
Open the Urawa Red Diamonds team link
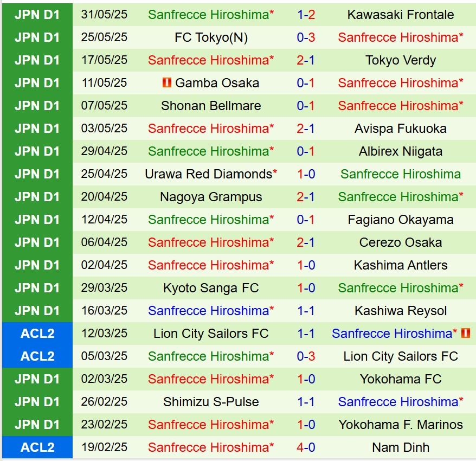point(208,174)
